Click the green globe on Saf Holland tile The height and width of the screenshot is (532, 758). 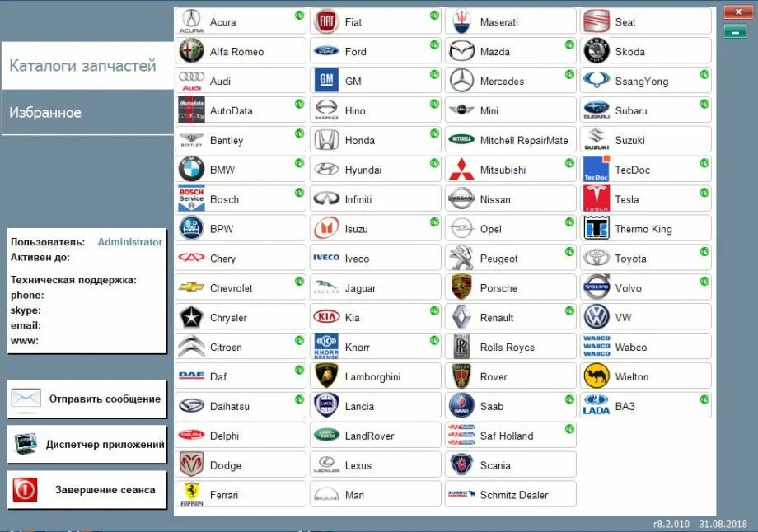[569, 428]
